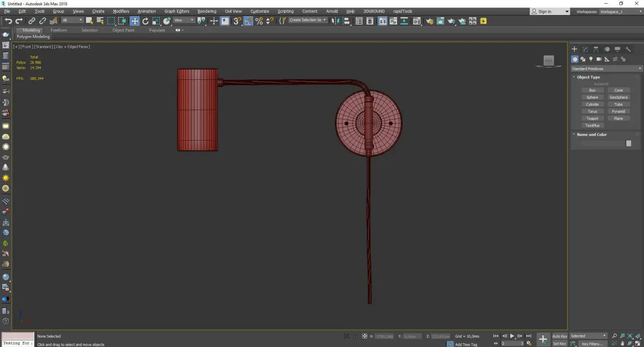Toggle the Ribbon display button
This screenshot has width=644, height=347.
pyautogui.click(x=383, y=21)
